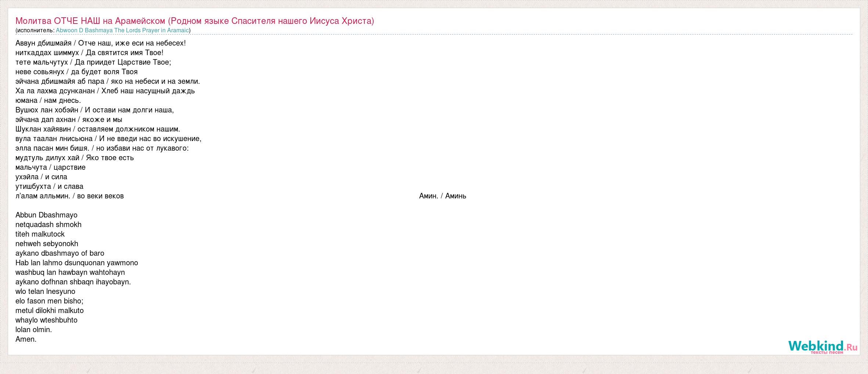Click the 'wlo telan lnesyuno' line
The image size is (868, 374).
click(45, 292)
